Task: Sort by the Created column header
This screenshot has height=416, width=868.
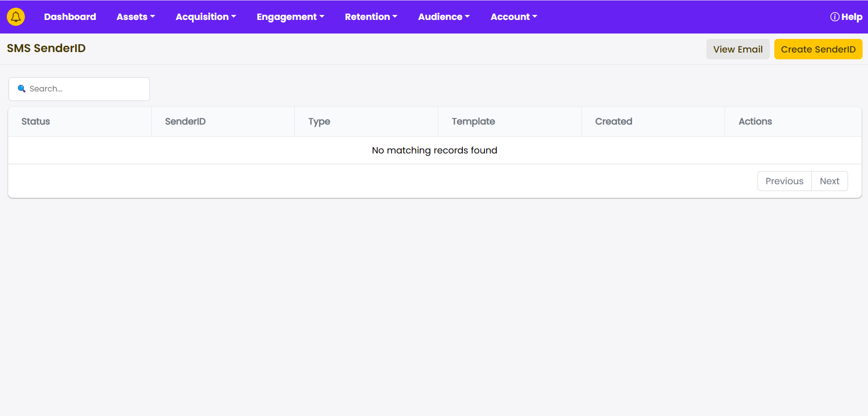Action: 614,121
